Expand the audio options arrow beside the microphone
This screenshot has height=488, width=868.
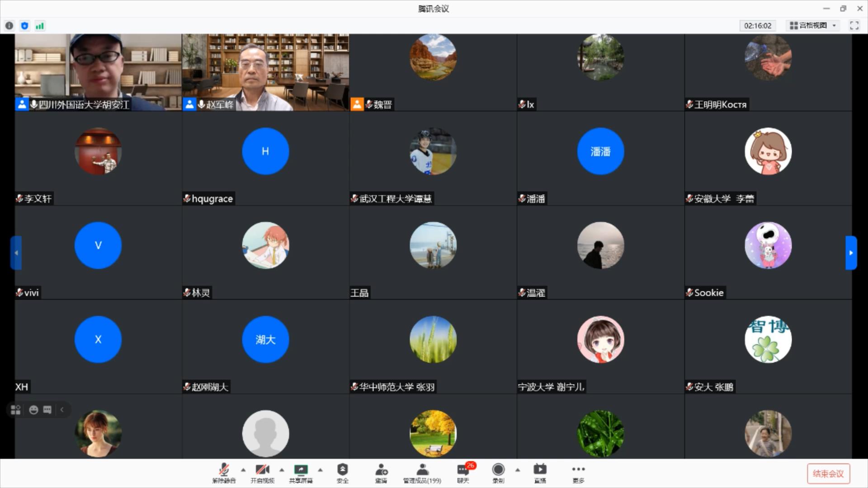click(243, 470)
